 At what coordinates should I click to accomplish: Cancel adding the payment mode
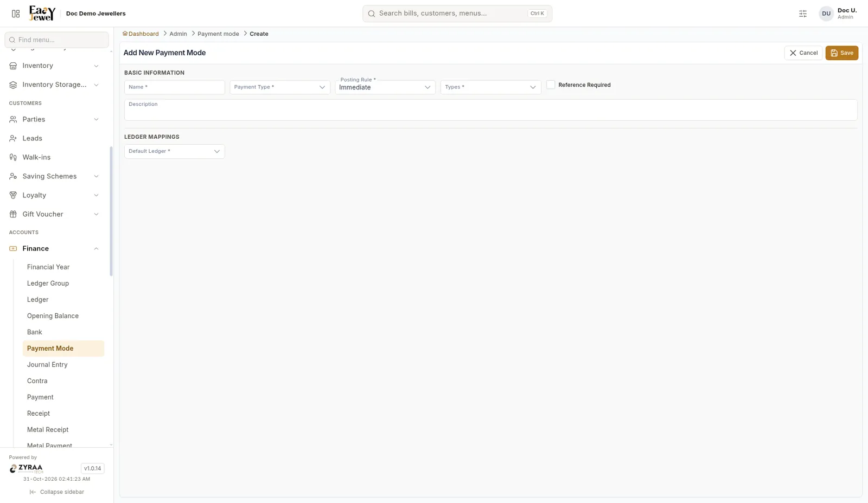(803, 53)
